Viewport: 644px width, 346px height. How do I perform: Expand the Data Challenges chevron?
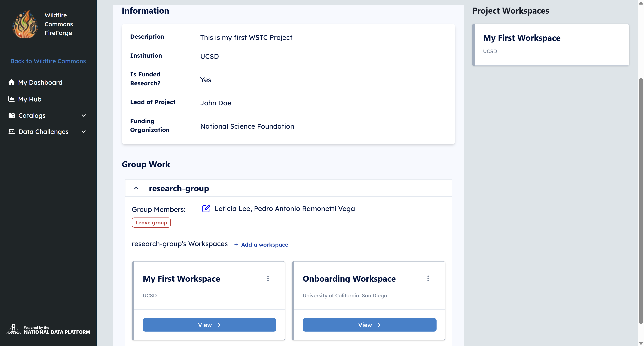84,132
